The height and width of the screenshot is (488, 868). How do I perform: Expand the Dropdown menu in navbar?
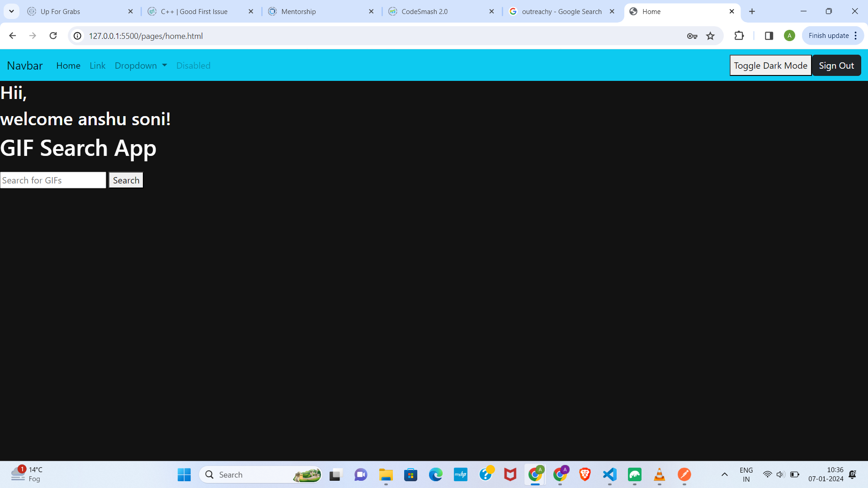click(x=141, y=66)
